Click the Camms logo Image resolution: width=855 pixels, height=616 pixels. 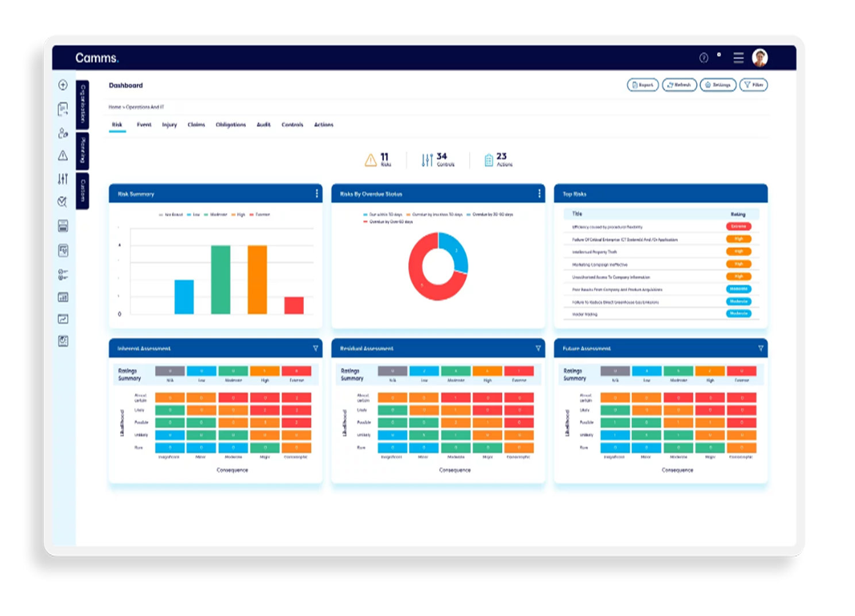point(97,58)
